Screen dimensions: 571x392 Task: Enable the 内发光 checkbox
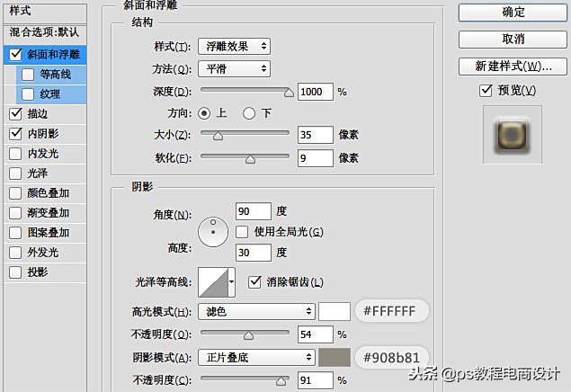tap(15, 154)
